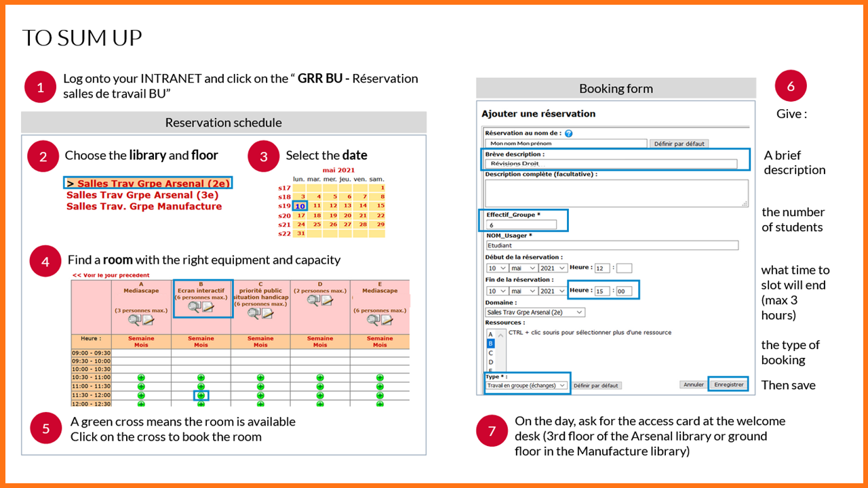Open end month dropdown under Fin de la réservation
Image resolution: width=868 pixels, height=488 pixels.
point(524,291)
